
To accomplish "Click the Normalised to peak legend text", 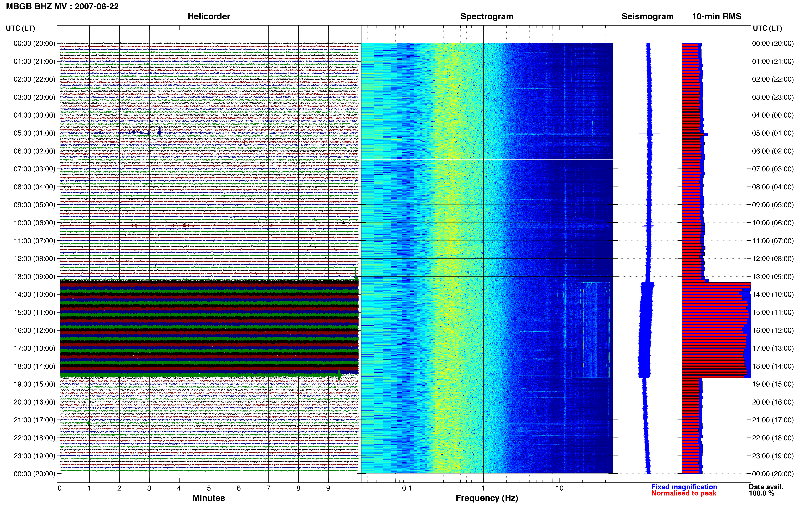I will coord(684,493).
